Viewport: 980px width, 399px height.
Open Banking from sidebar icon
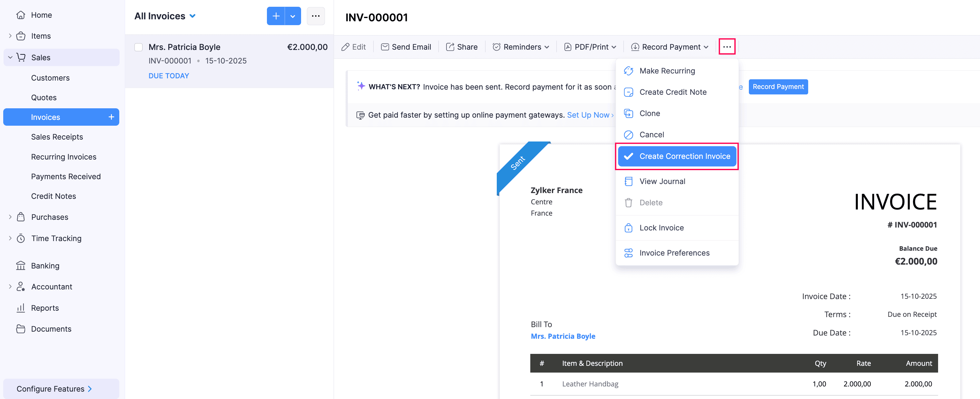pyautogui.click(x=21, y=266)
